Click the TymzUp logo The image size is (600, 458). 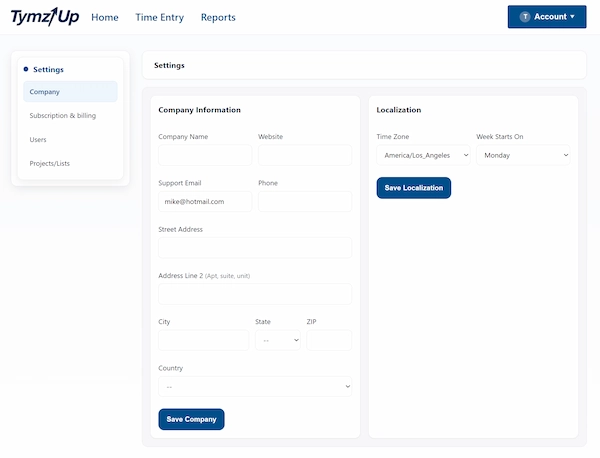tap(45, 17)
